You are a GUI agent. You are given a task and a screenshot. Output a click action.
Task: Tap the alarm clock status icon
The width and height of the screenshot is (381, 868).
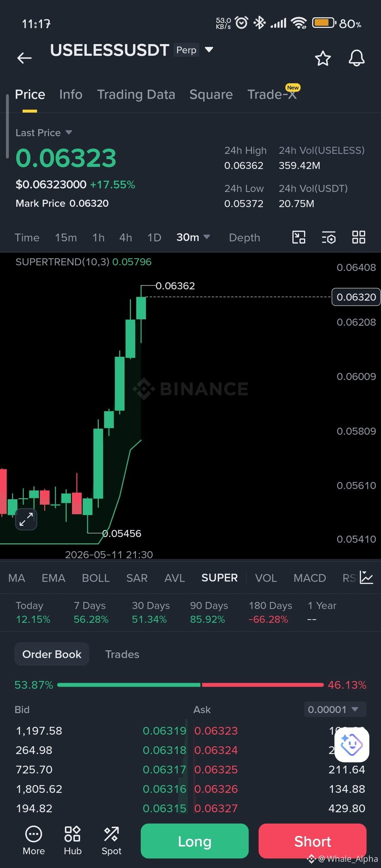tap(242, 23)
